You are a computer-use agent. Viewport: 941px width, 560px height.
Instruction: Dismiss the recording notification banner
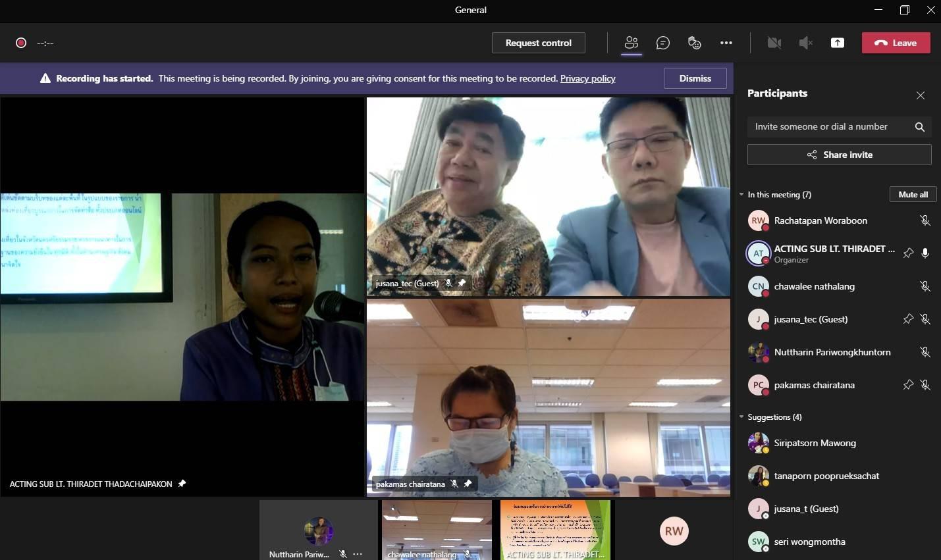click(695, 78)
